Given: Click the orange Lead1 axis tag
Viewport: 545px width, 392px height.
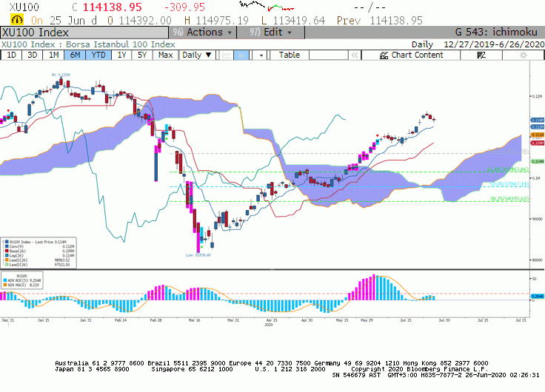Looking at the screenshot, I should [538, 135].
